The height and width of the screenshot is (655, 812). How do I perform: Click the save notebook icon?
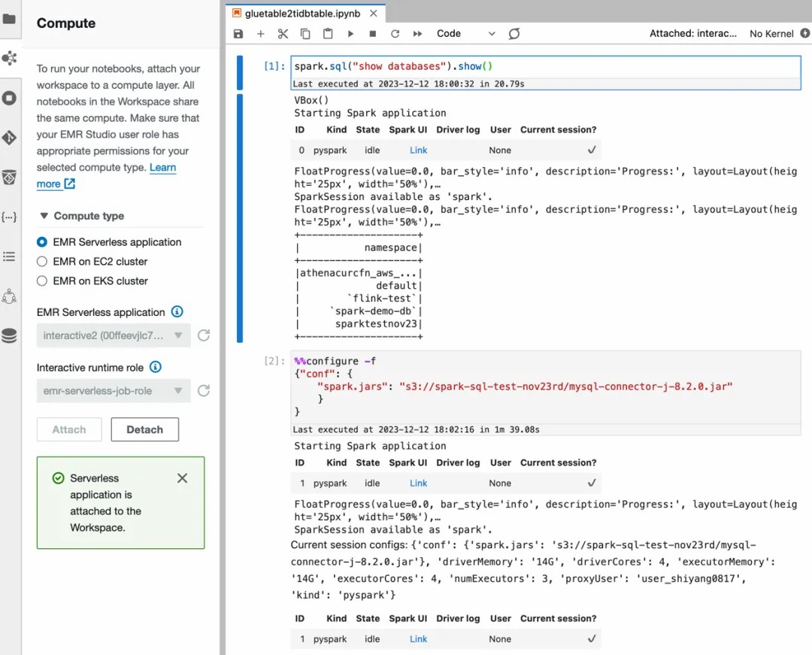click(238, 34)
